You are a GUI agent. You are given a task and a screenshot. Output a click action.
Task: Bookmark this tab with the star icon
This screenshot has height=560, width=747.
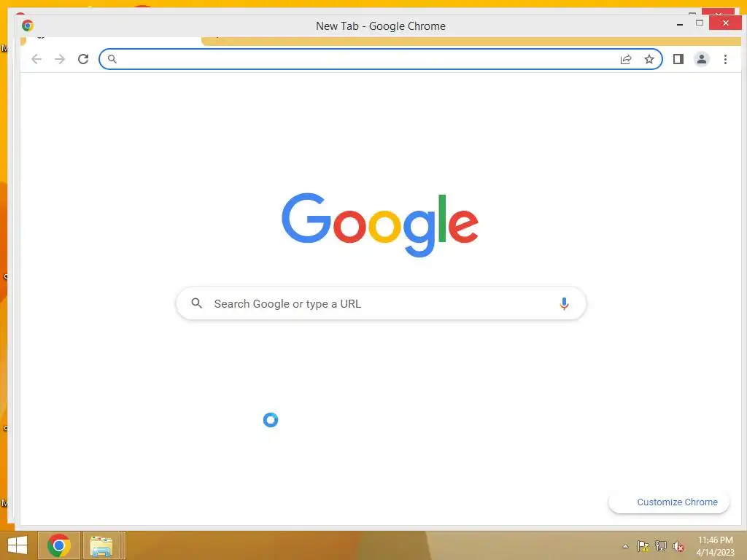[649, 59]
